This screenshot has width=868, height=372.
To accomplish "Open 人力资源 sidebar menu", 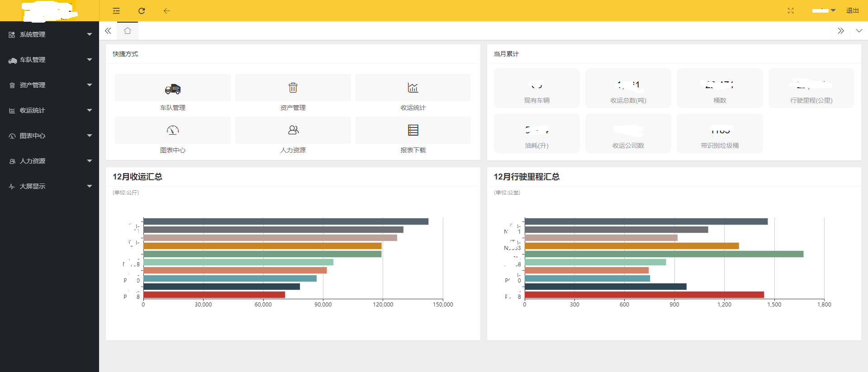I will [50, 161].
